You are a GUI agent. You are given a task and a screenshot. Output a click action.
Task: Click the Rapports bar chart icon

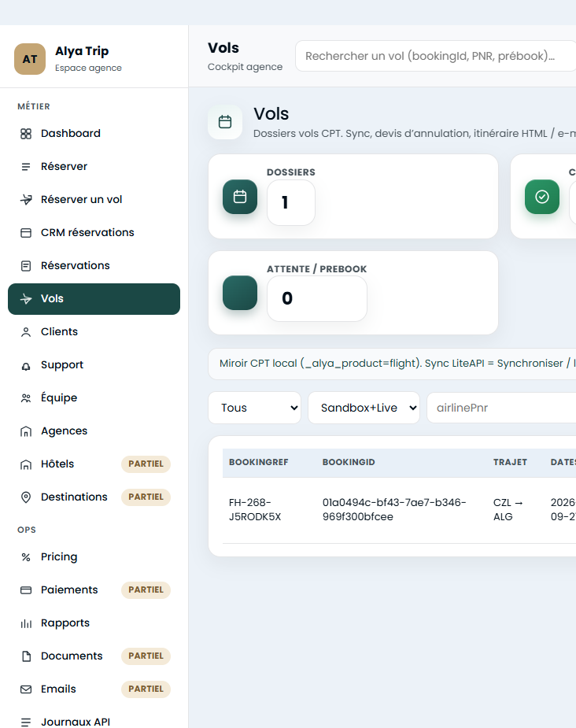tap(26, 623)
